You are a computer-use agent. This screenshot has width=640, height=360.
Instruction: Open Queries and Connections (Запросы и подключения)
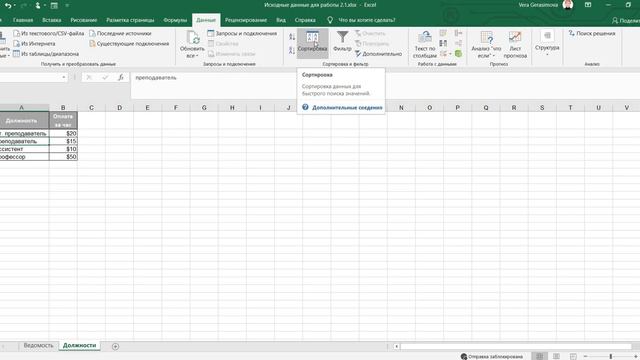click(242, 33)
